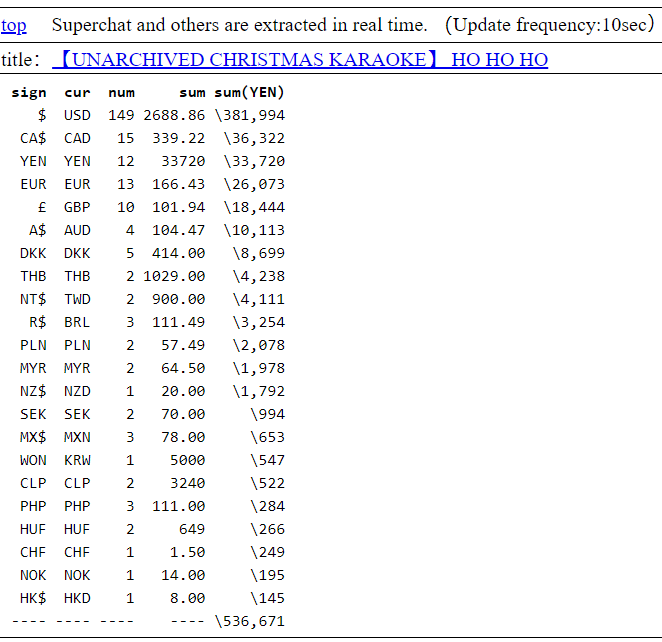662x642 pixels.
Task: Select the TWD sum 900.00
Action: 179,299
